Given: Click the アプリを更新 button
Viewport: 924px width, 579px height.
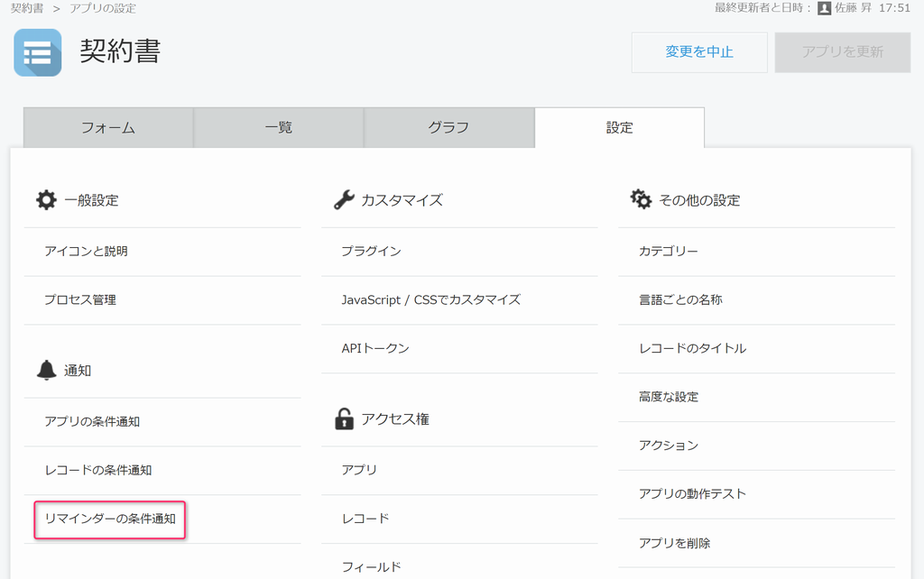Looking at the screenshot, I should (843, 51).
